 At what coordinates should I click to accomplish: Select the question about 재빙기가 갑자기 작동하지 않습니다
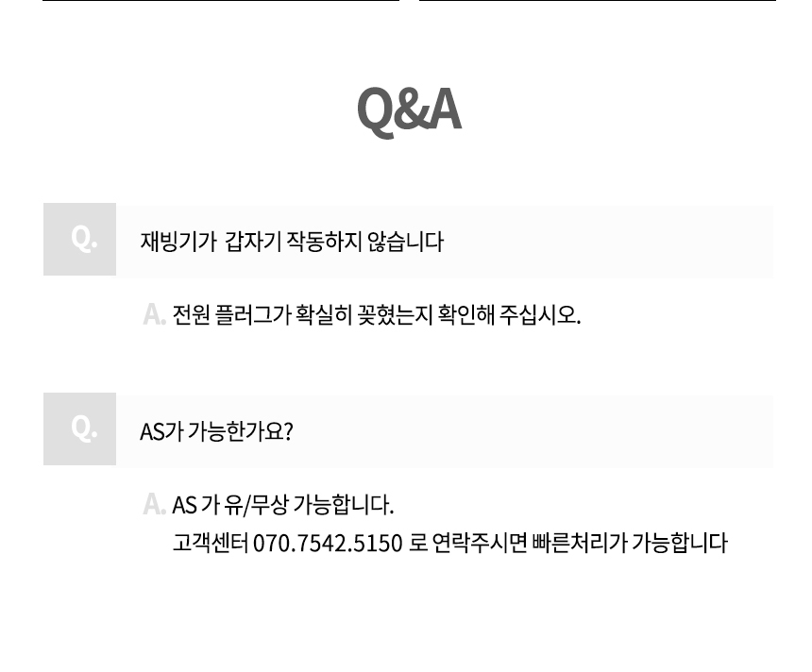[x=292, y=242]
